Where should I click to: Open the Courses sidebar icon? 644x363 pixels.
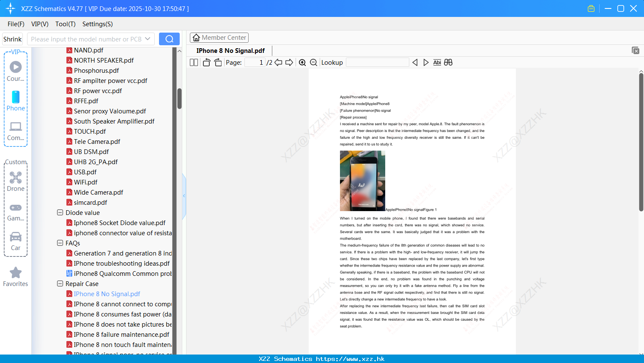coord(16,67)
